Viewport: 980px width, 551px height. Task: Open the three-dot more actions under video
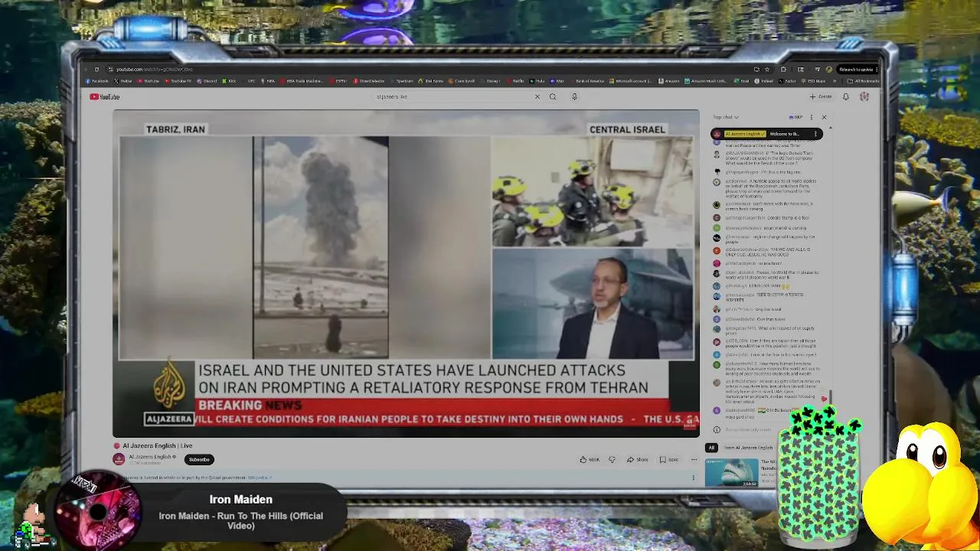point(694,459)
